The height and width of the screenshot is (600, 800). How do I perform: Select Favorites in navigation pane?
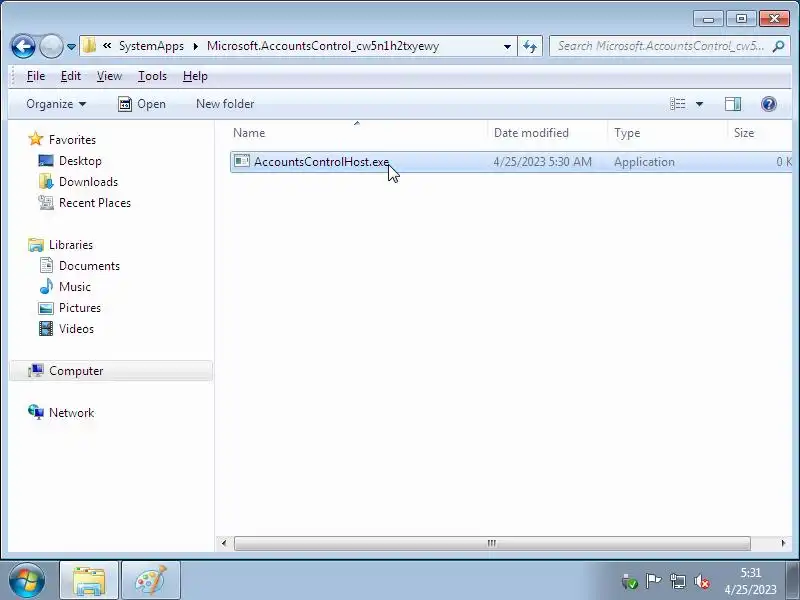[x=62, y=140]
